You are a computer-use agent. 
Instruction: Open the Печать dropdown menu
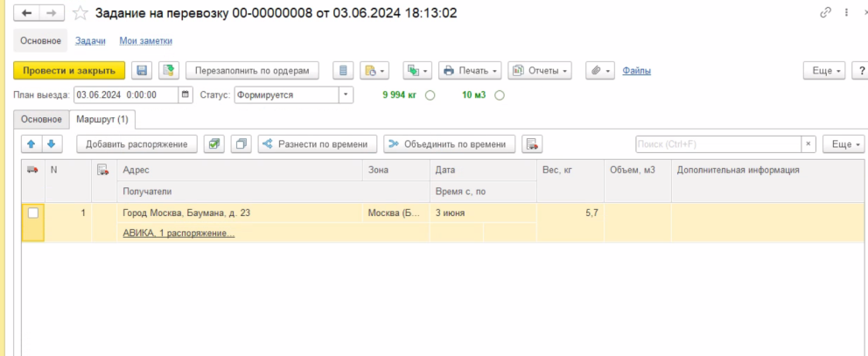tap(470, 71)
